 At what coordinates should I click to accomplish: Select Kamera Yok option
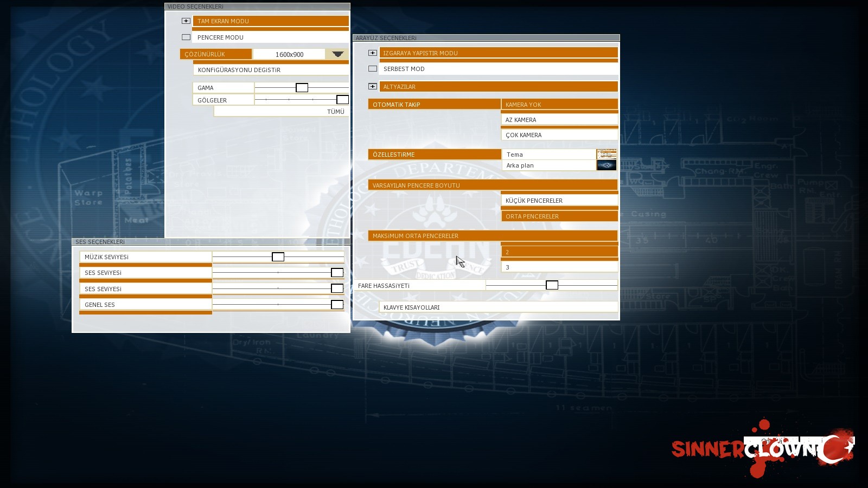[x=559, y=105]
